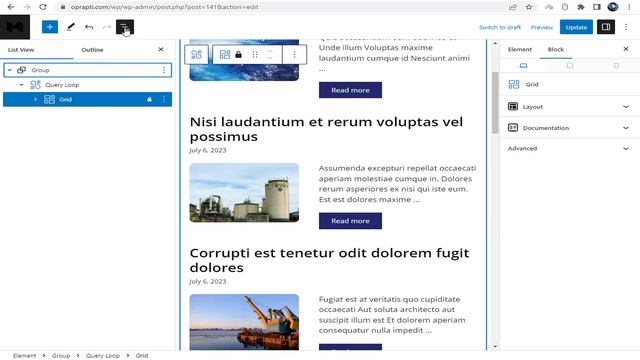Click Grid in the bottom breadcrumb
The image size is (640, 360).
pyautogui.click(x=142, y=356)
